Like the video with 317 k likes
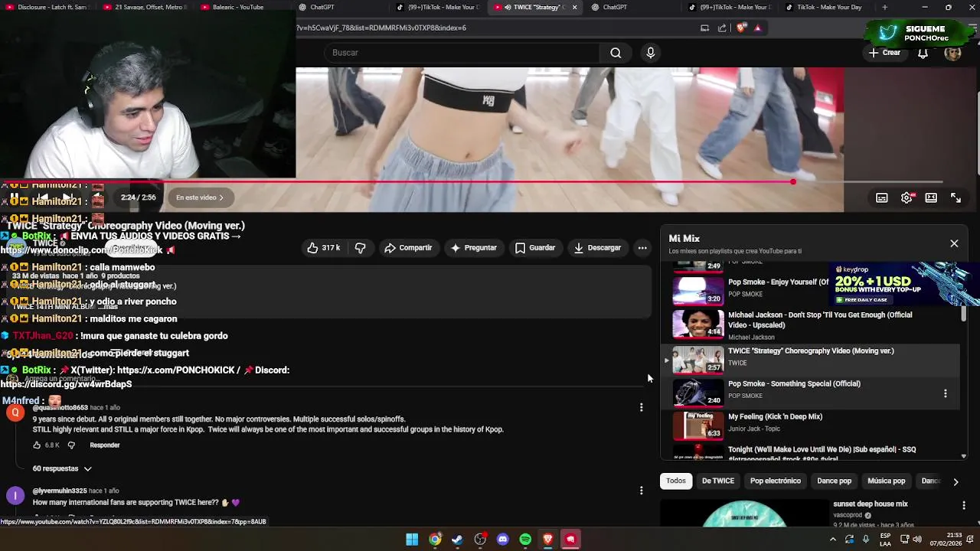The width and height of the screenshot is (980, 551). pos(323,248)
